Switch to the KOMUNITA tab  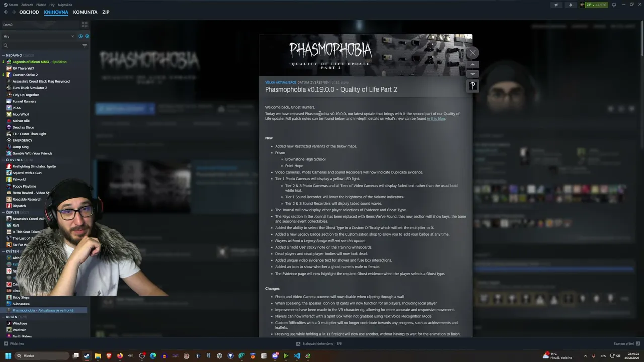(x=85, y=12)
